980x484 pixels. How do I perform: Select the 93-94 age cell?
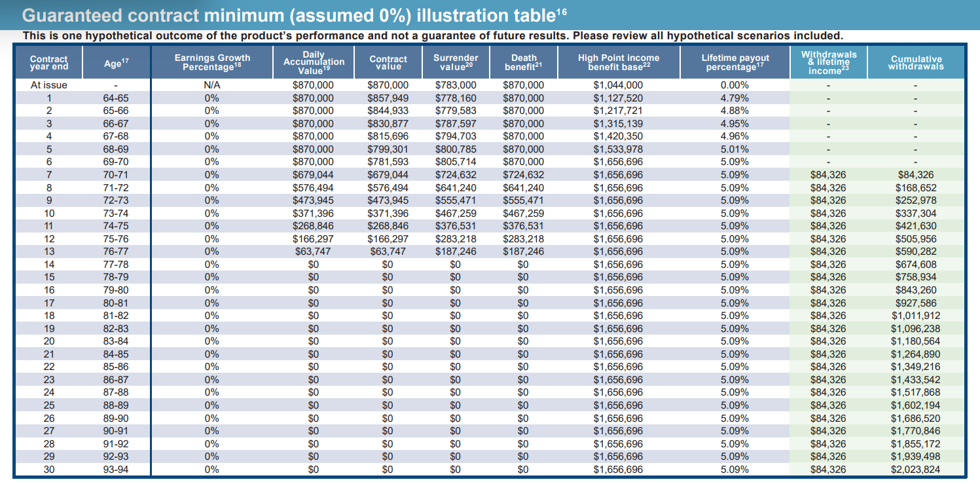(116, 470)
